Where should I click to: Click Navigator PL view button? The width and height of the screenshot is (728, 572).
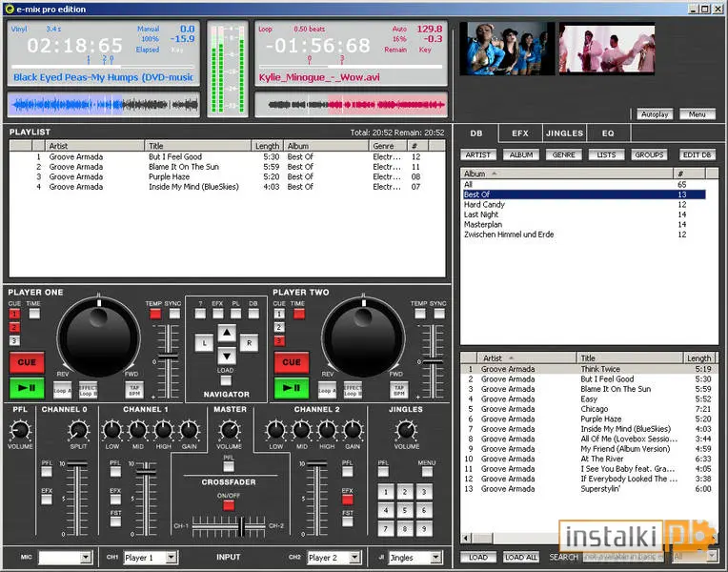click(x=236, y=314)
